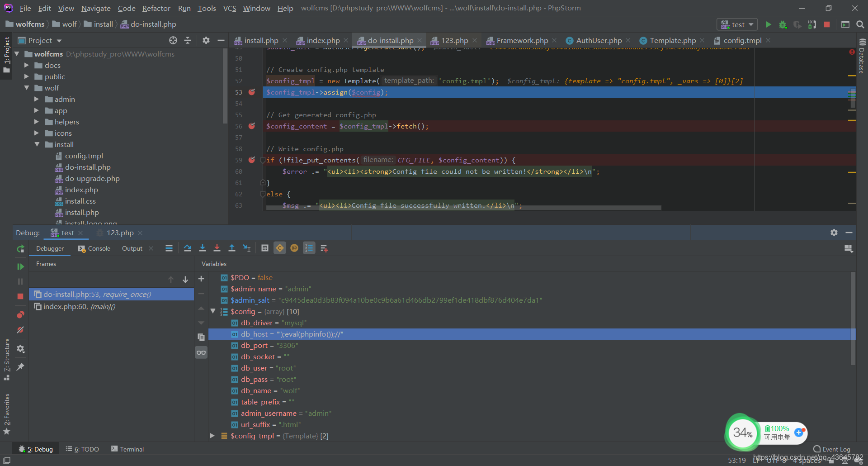Open Event Log in status bar
Image resolution: width=868 pixels, height=466 pixels.
[x=831, y=449]
